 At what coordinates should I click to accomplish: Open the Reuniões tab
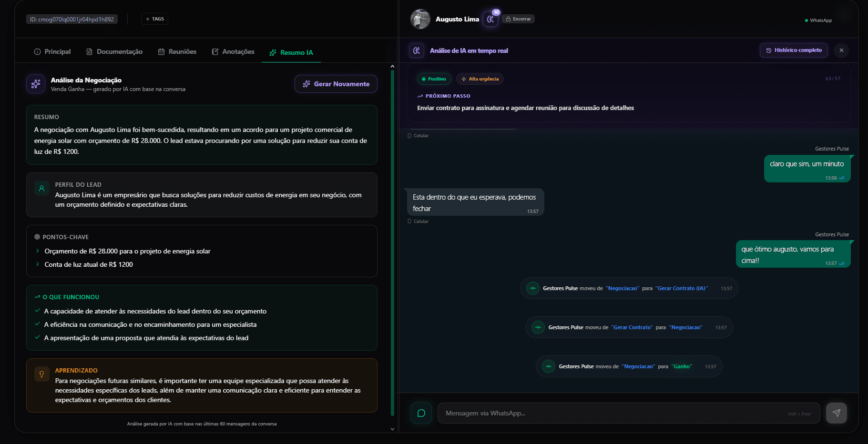pyautogui.click(x=177, y=51)
